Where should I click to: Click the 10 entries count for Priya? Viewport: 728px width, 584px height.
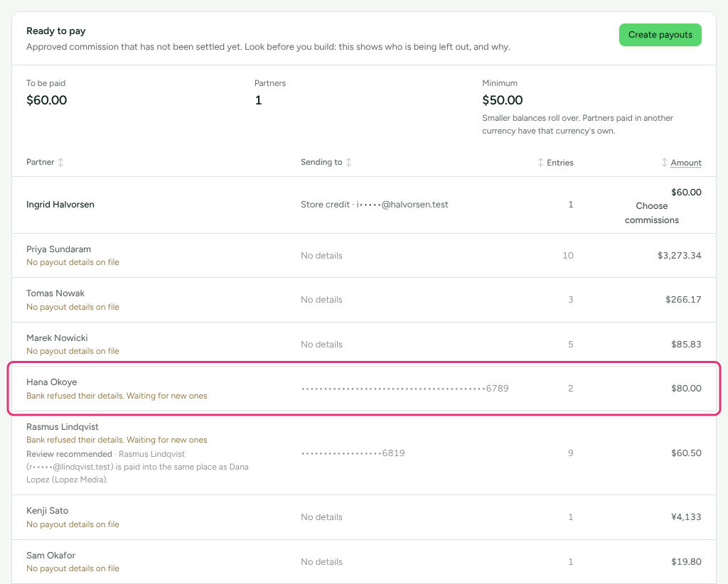[x=568, y=256]
